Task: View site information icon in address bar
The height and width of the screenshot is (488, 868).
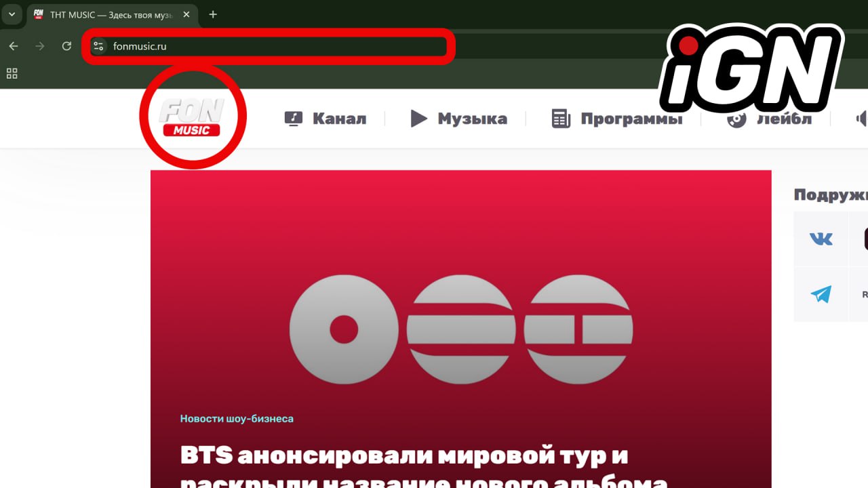Action: pyautogui.click(x=99, y=46)
